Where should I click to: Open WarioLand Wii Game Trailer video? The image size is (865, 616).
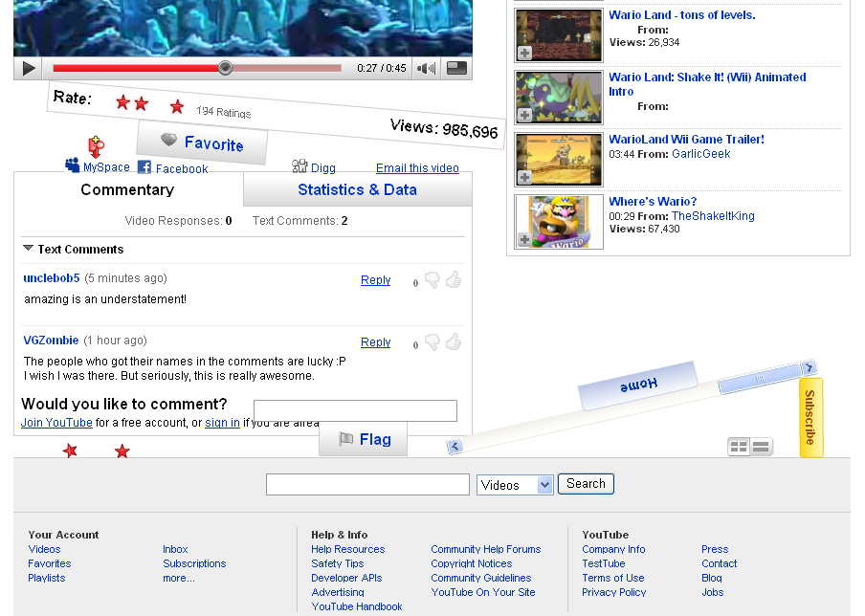click(686, 140)
